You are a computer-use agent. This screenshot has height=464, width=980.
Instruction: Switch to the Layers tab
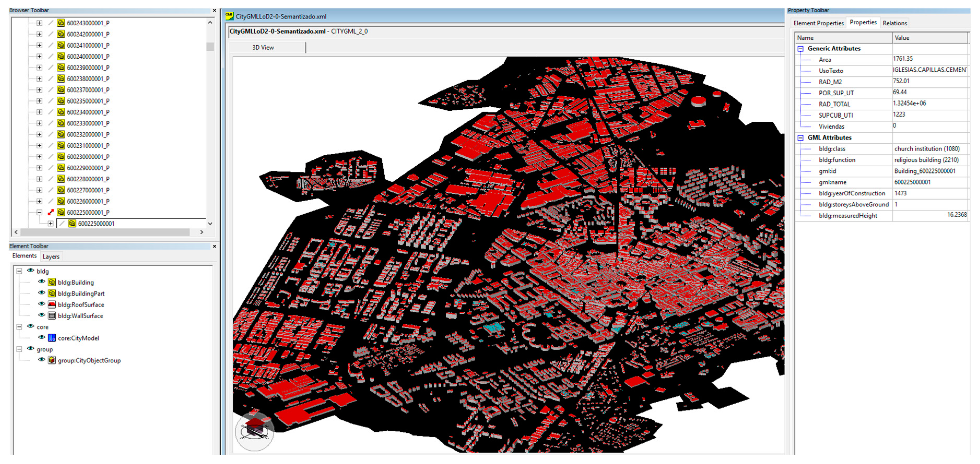pos(51,256)
